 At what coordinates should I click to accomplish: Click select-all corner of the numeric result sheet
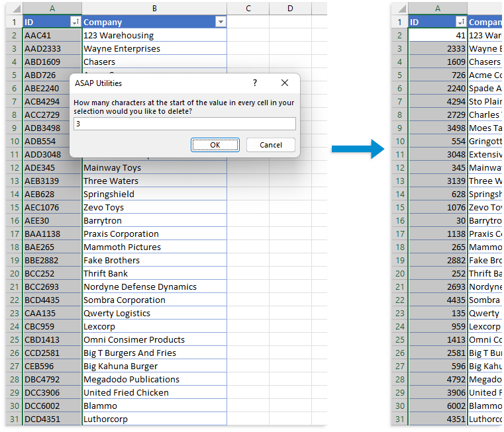(399, 8)
